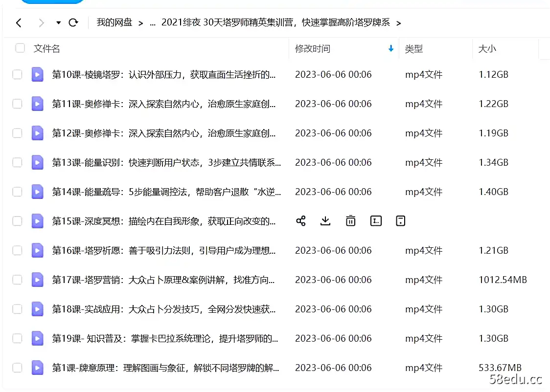Check the select-all checkbox in the header

[x=20, y=48]
